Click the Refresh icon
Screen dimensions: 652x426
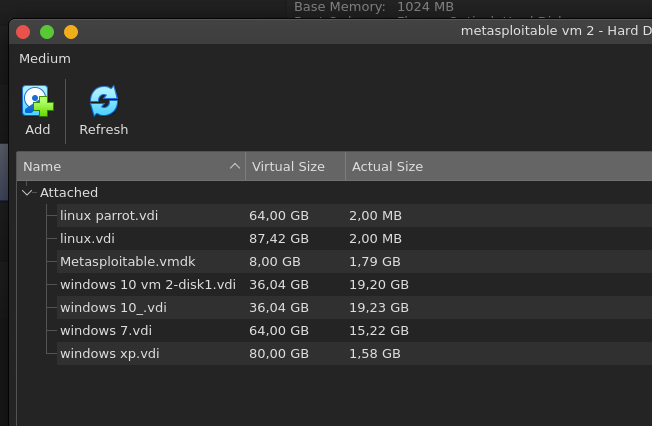104,101
